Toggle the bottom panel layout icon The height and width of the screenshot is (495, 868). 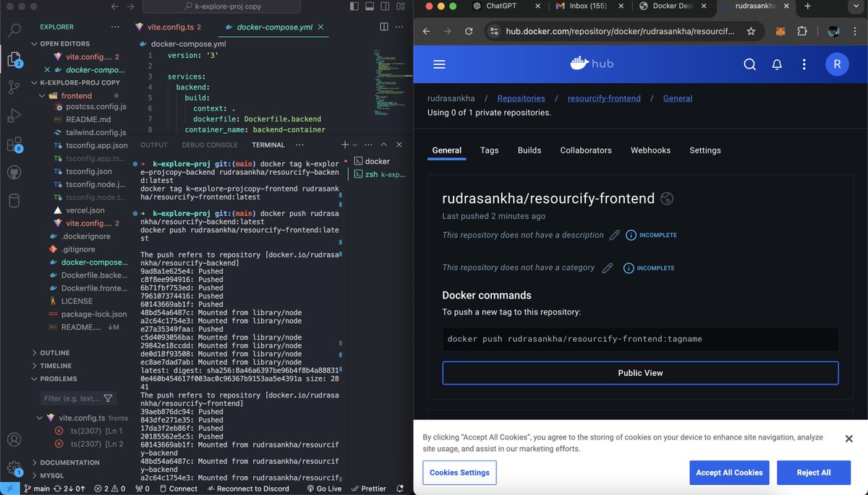click(x=368, y=6)
